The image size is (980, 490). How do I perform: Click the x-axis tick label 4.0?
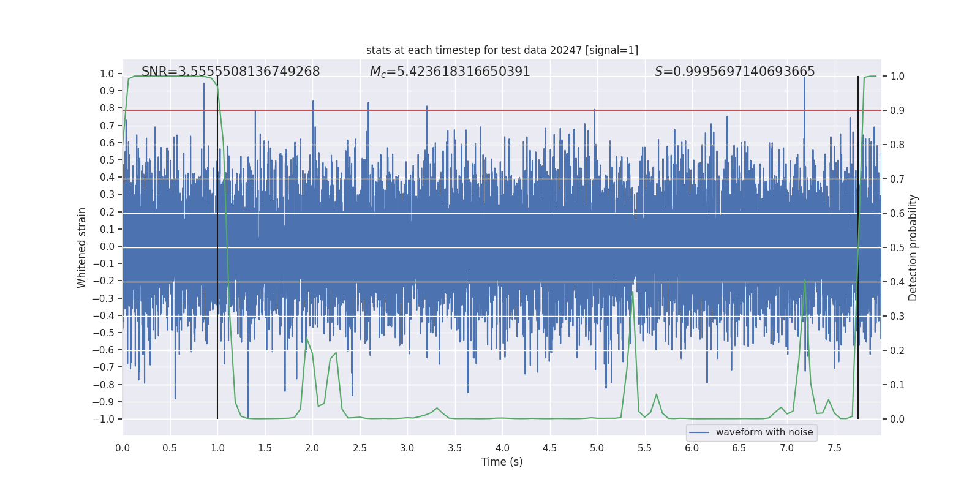[502, 448]
